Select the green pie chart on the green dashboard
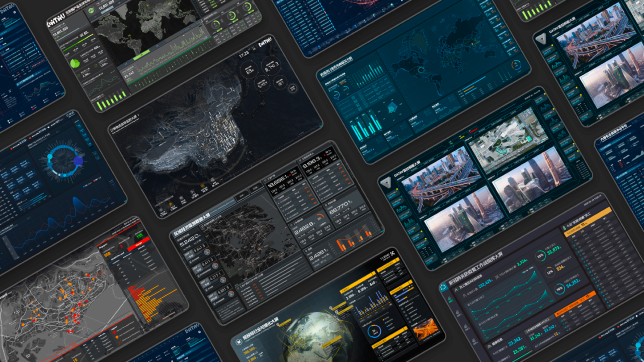644x362 pixels. [x=75, y=63]
